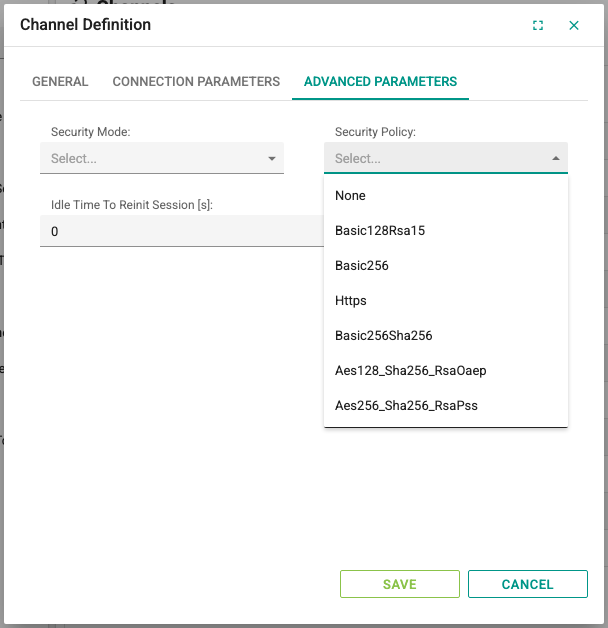This screenshot has width=608, height=628.
Task: Open the Connection Parameters tab
Action: tap(196, 82)
